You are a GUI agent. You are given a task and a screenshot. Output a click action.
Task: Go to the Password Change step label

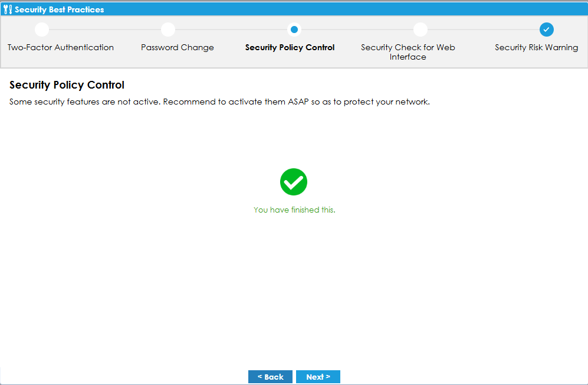(x=178, y=47)
